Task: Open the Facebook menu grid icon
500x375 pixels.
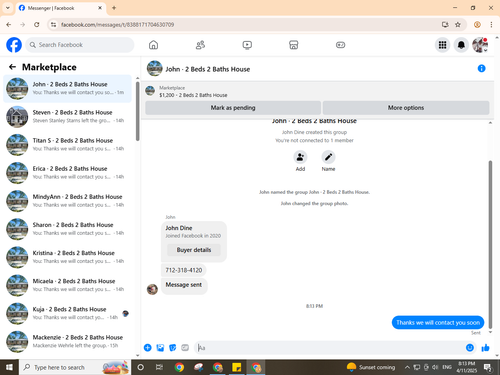Action: tap(442, 45)
